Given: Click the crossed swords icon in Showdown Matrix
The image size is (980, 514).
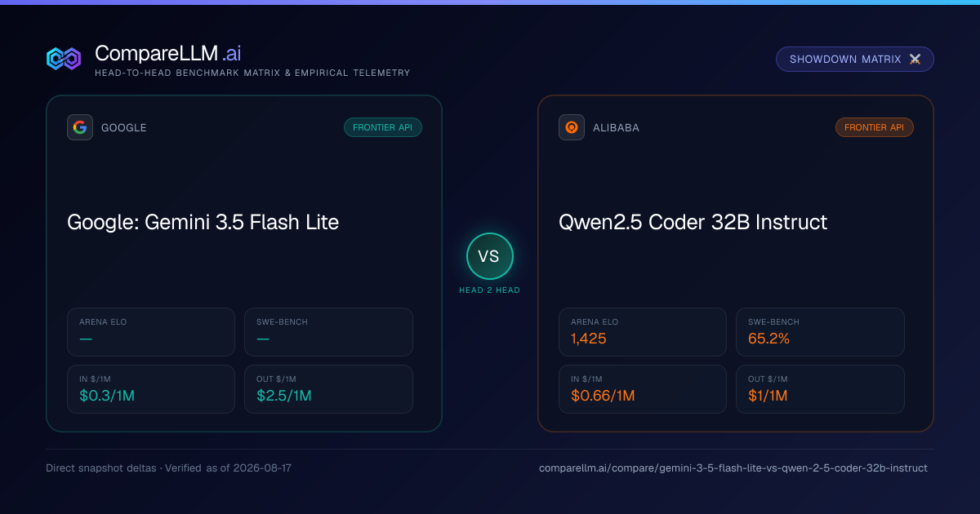Looking at the screenshot, I should pos(915,60).
